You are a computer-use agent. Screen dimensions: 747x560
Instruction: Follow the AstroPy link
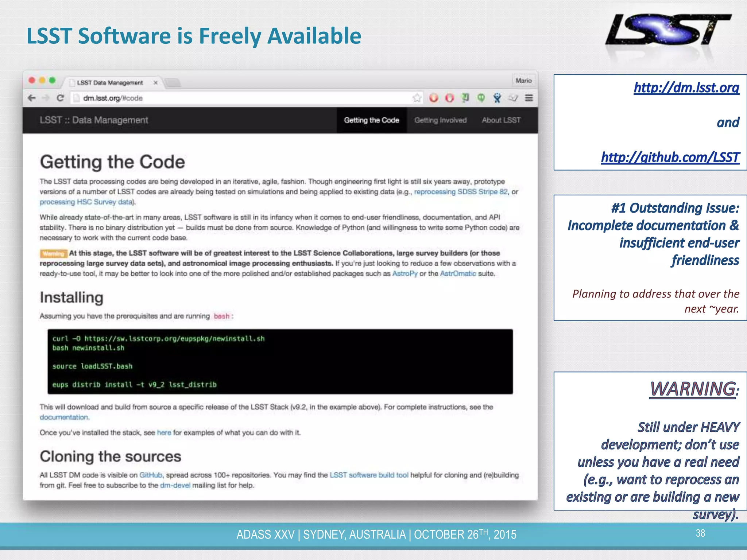[x=405, y=273]
